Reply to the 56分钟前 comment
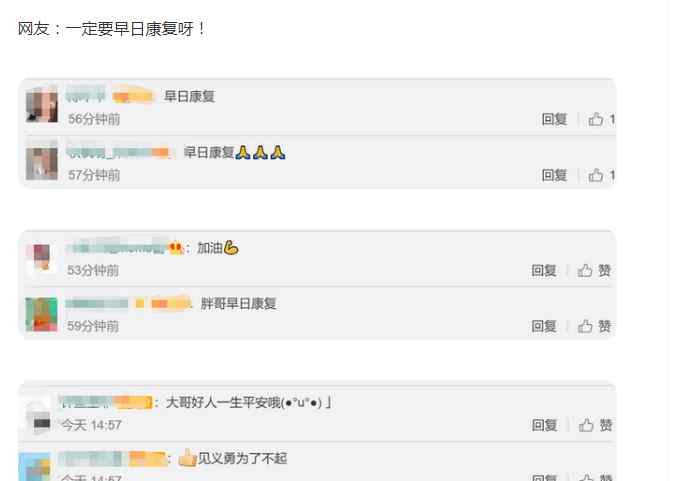 pyautogui.click(x=554, y=119)
